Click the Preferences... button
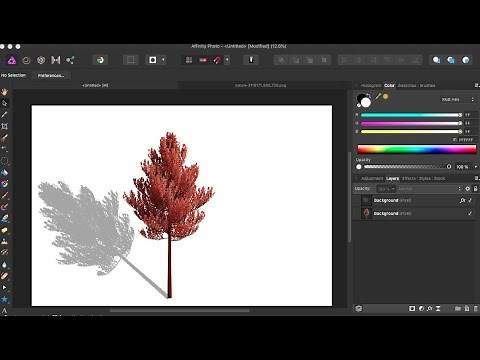This screenshot has height=360, width=480. 51,75
